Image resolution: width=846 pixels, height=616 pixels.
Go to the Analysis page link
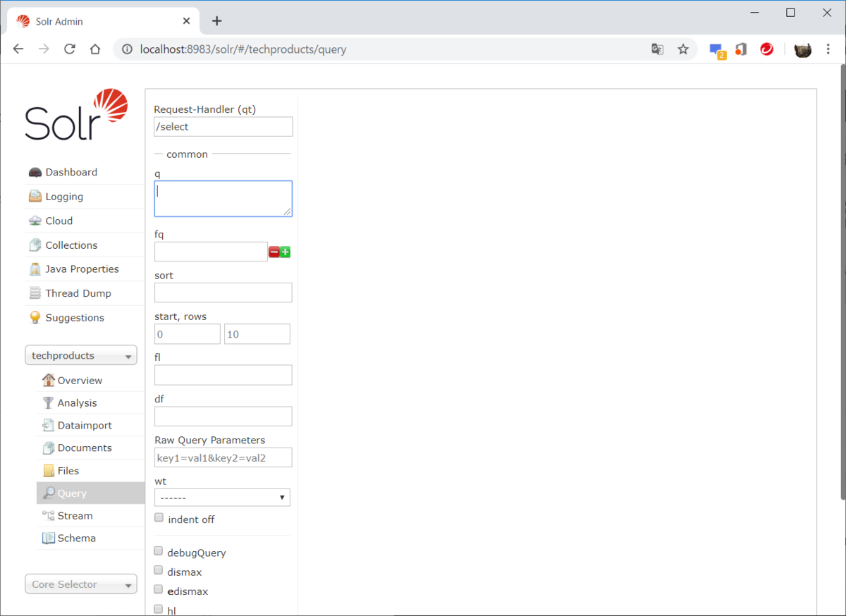77,402
